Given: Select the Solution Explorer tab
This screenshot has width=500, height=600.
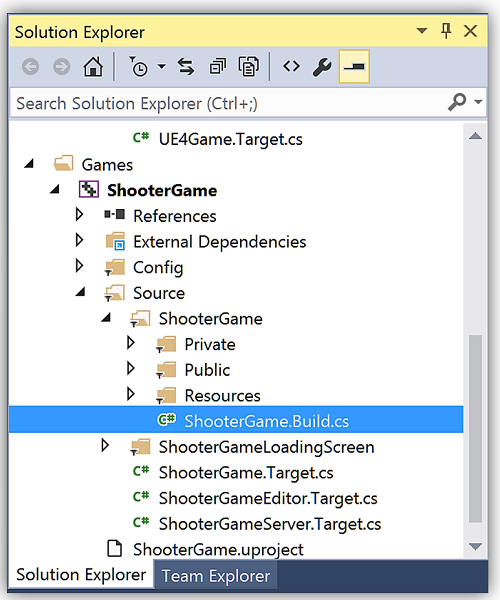Looking at the screenshot, I should [x=81, y=575].
